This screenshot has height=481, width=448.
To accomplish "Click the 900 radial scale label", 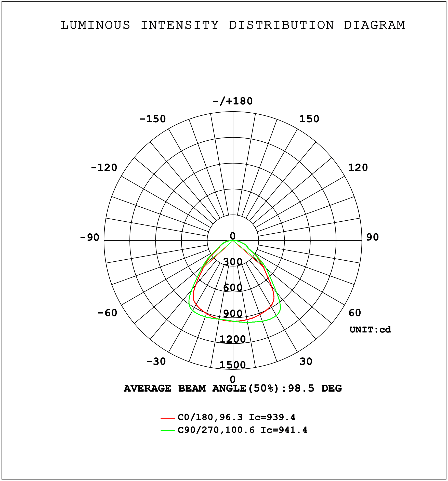I will (233, 314).
